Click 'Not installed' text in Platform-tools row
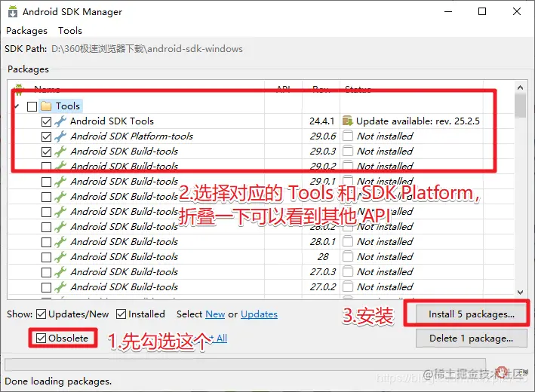The width and height of the screenshot is (535, 392). point(385,136)
